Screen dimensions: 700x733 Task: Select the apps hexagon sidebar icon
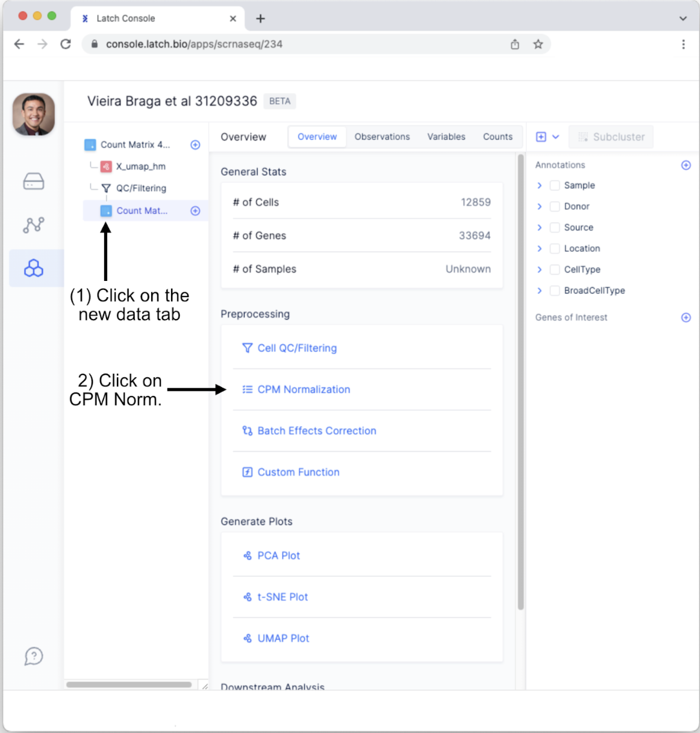[34, 268]
